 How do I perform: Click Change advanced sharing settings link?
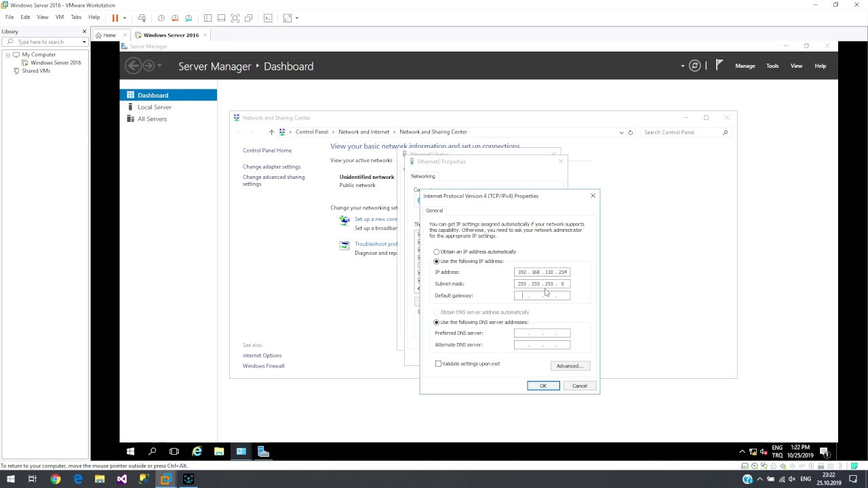273,180
